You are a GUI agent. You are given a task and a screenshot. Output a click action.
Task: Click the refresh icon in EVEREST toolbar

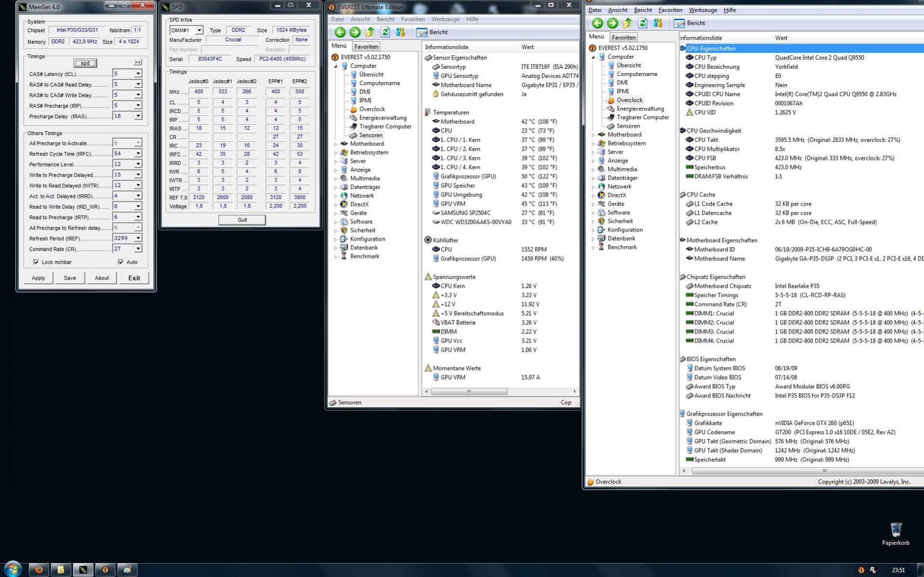click(x=385, y=32)
